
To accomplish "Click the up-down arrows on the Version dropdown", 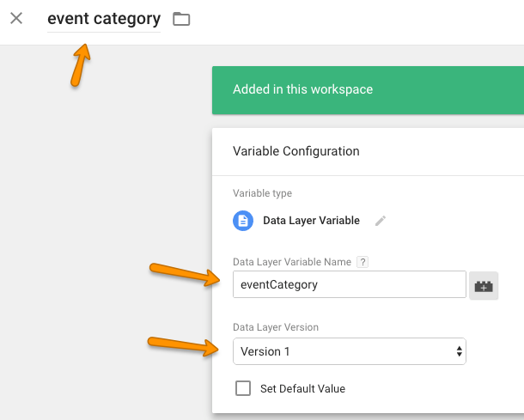I will [x=460, y=351].
